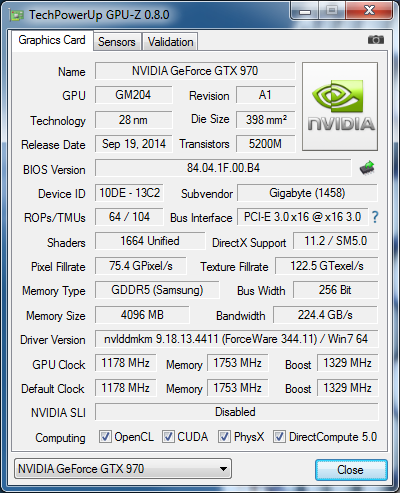The image size is (400, 493).
Task: Click the Memory Size field 4096 MB
Action: tap(142, 315)
